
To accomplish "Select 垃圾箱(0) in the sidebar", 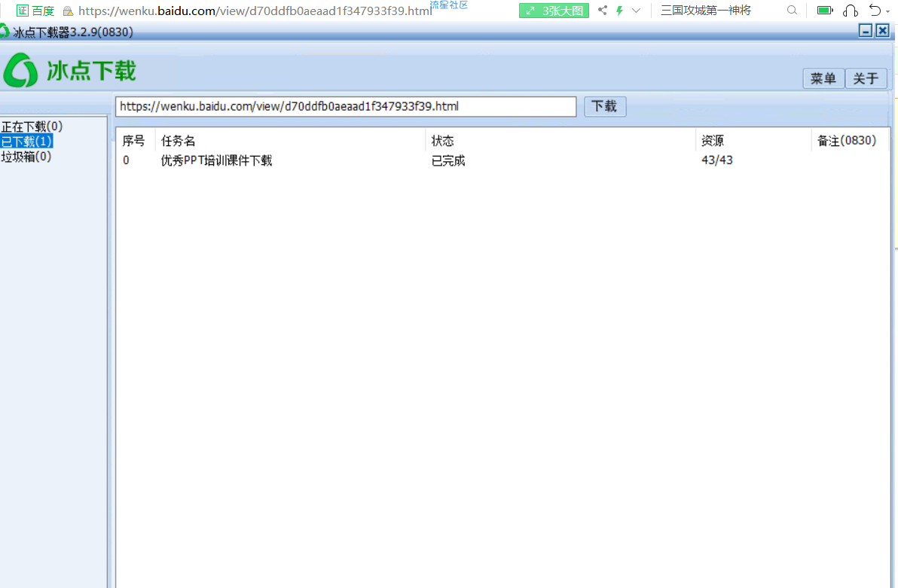I will coord(26,157).
